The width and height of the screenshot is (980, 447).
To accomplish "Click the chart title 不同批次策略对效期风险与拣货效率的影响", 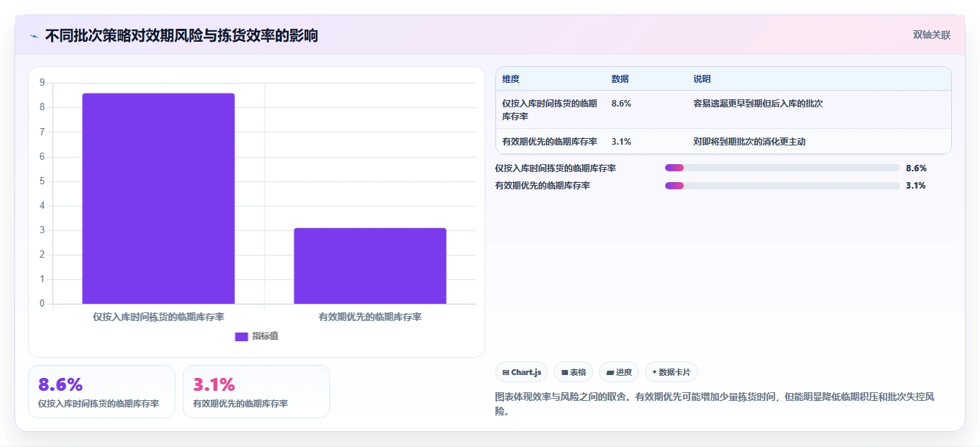I will [x=181, y=35].
